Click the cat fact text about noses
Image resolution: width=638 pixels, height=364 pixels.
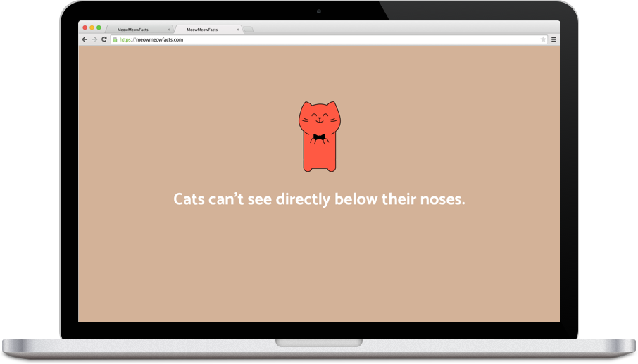tap(319, 199)
